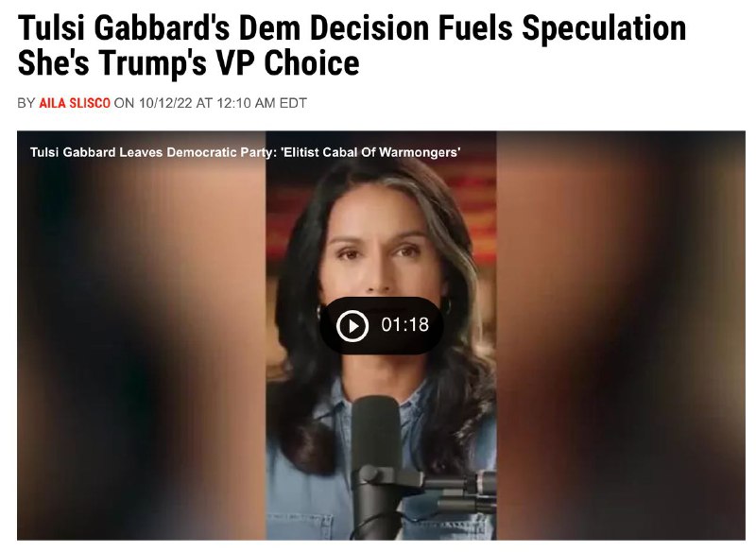
Task: Click the word 'Speculation' in the headline
Action: click(604, 28)
